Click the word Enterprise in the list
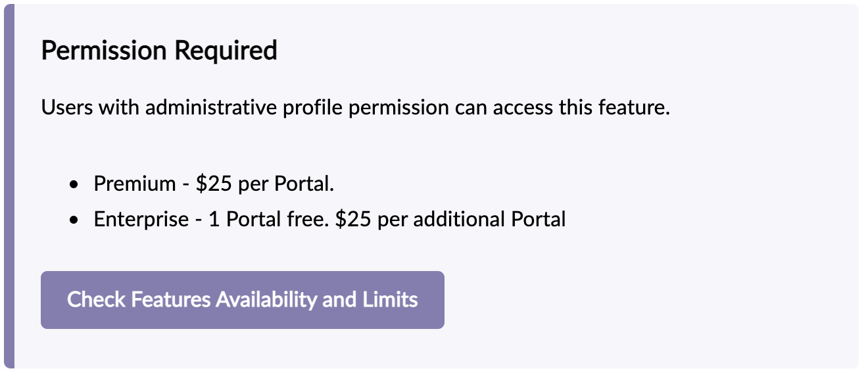868x375 pixels. click(x=141, y=220)
